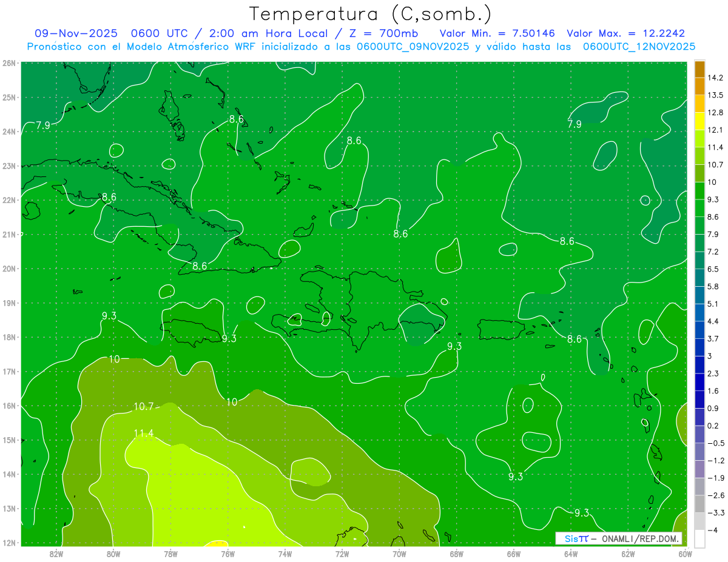
Task: Pick the lime swatch between 11.4 and 12.1
Action: pos(699,139)
